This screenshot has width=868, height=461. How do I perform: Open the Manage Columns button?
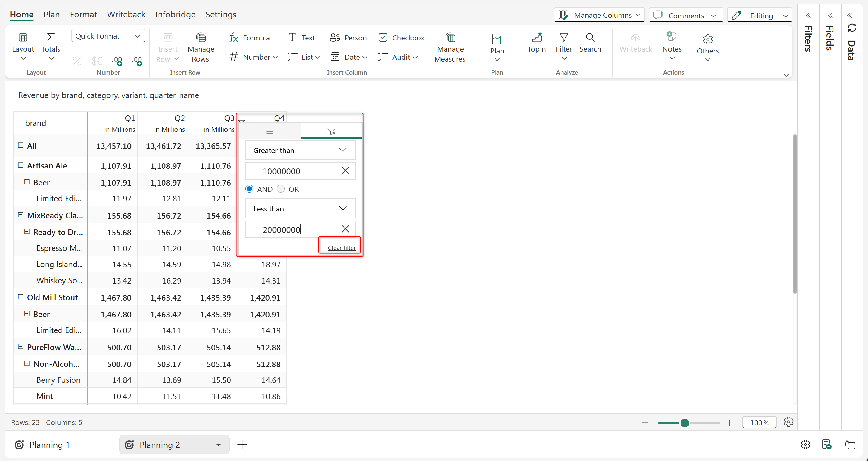click(x=599, y=15)
